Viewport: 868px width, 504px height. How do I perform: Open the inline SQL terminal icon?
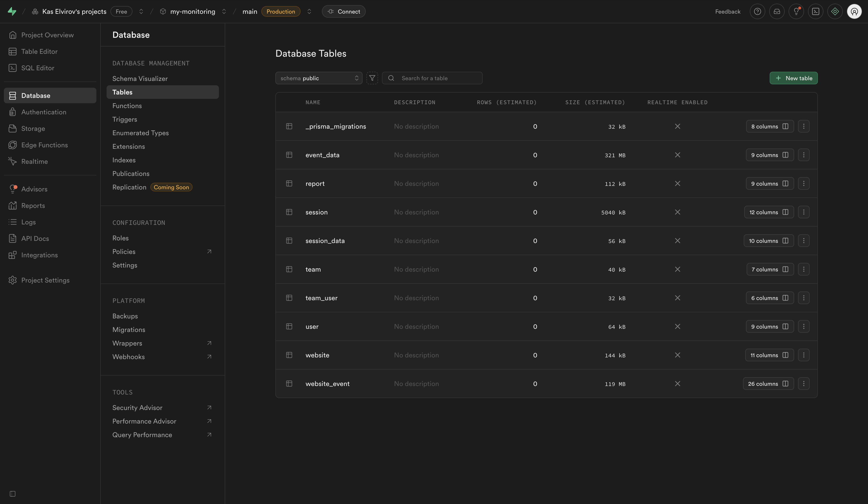pos(815,11)
